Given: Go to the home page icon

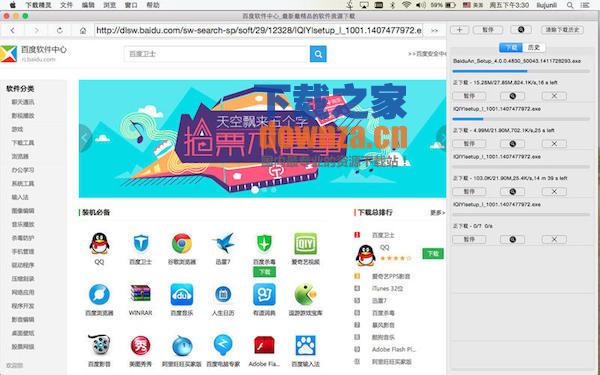Looking at the screenshot, I should 83,31.
